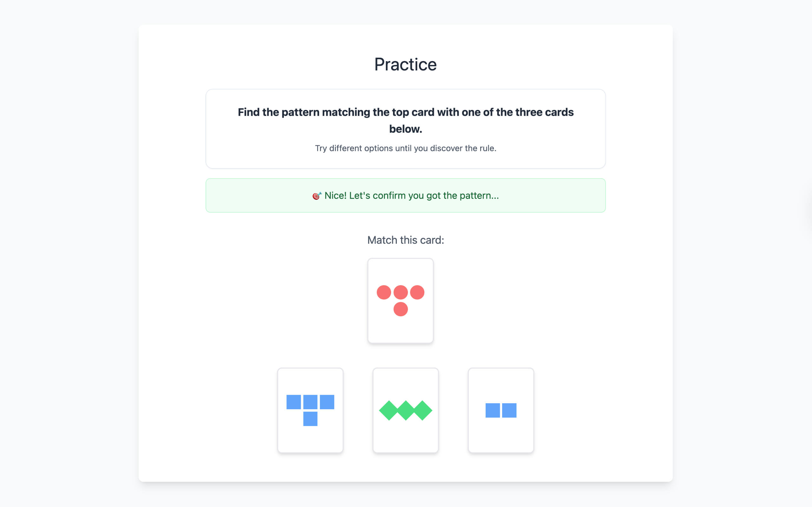Click the top-left blue square of the four-square card
This screenshot has height=507, width=812.
pos(294,402)
